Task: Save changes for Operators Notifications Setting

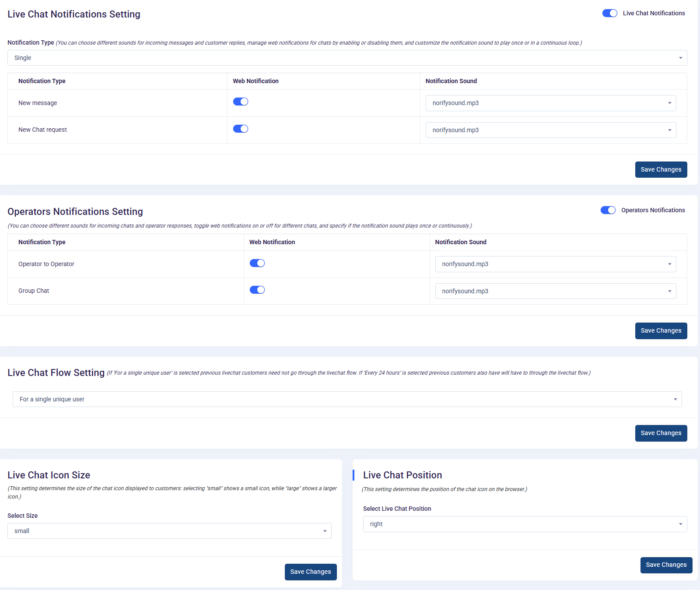Action: click(661, 330)
